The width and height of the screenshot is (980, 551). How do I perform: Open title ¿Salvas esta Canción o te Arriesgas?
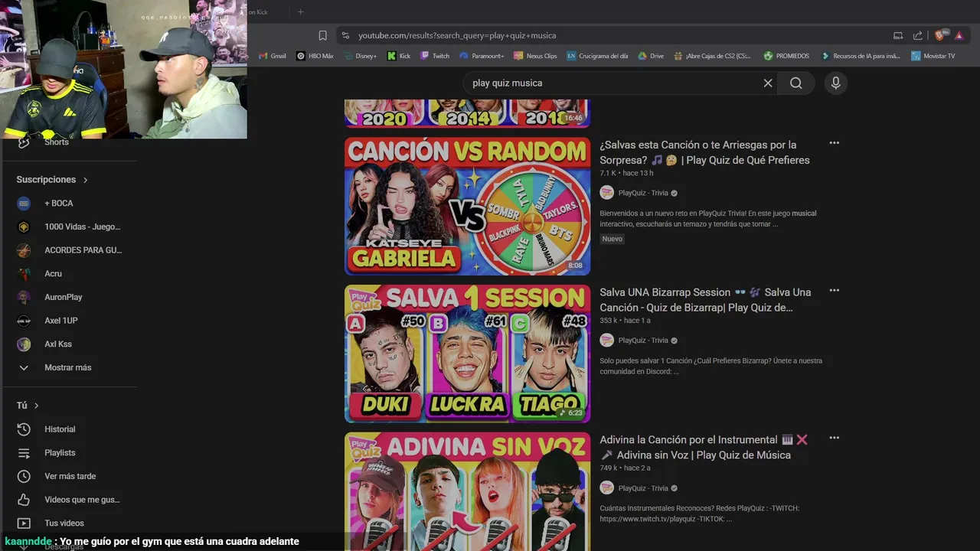point(704,152)
